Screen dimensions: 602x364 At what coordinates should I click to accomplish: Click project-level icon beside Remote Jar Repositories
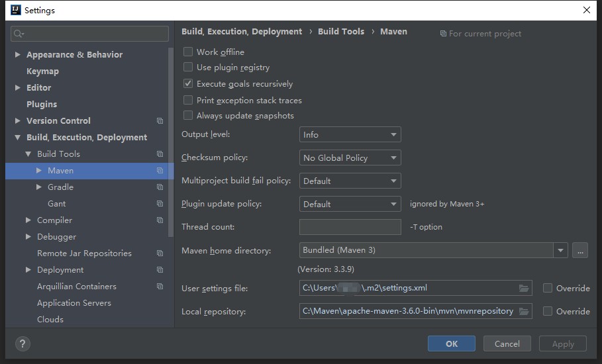pyautogui.click(x=160, y=253)
